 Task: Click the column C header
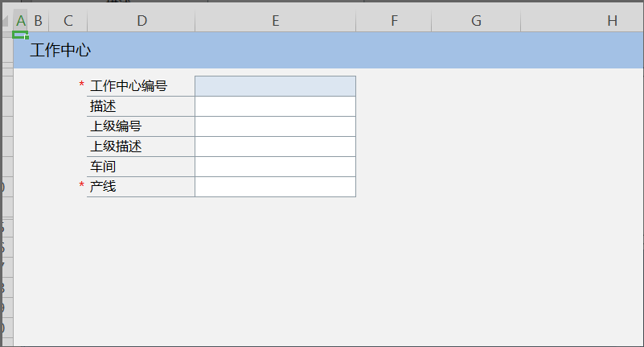coord(68,21)
